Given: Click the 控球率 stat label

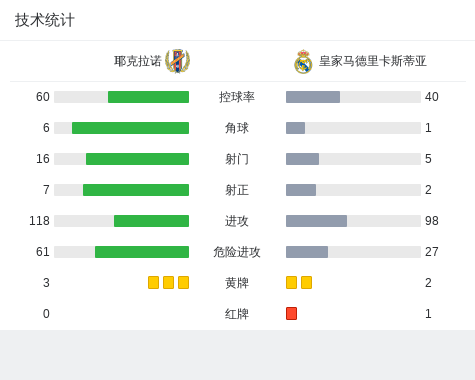Looking at the screenshot, I should [x=237, y=97].
